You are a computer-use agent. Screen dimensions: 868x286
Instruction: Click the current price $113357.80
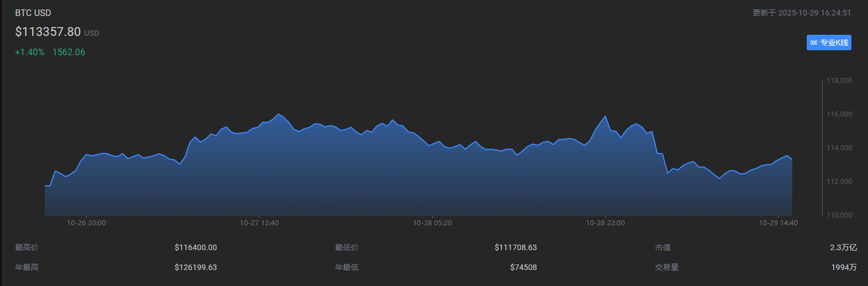pos(48,31)
